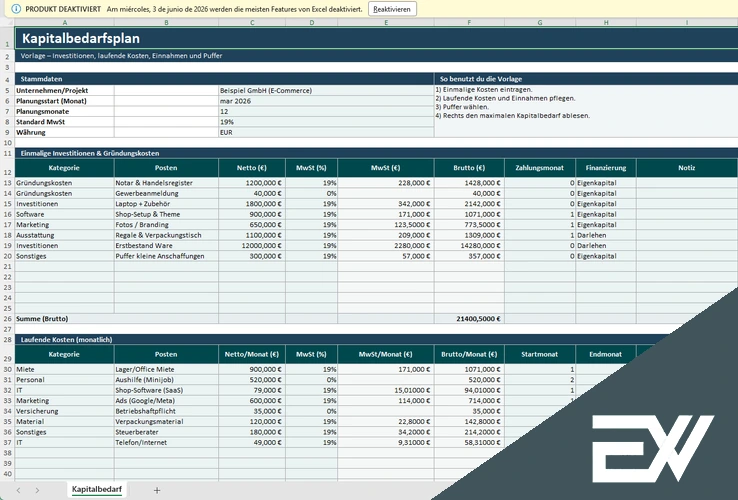The width and height of the screenshot is (738, 500).
Task: Select the Laufende Kosten (monatlich) heading
Action: (x=66, y=339)
